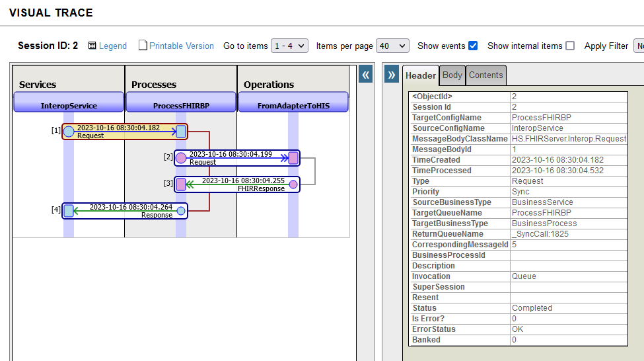
Task: Click the collapse left panel double-arrow
Action: point(366,75)
